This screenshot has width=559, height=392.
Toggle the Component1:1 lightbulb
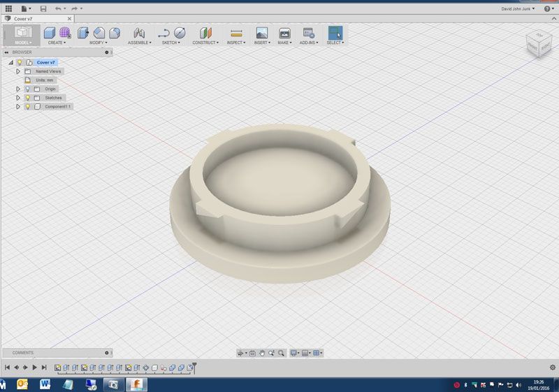pyautogui.click(x=28, y=106)
